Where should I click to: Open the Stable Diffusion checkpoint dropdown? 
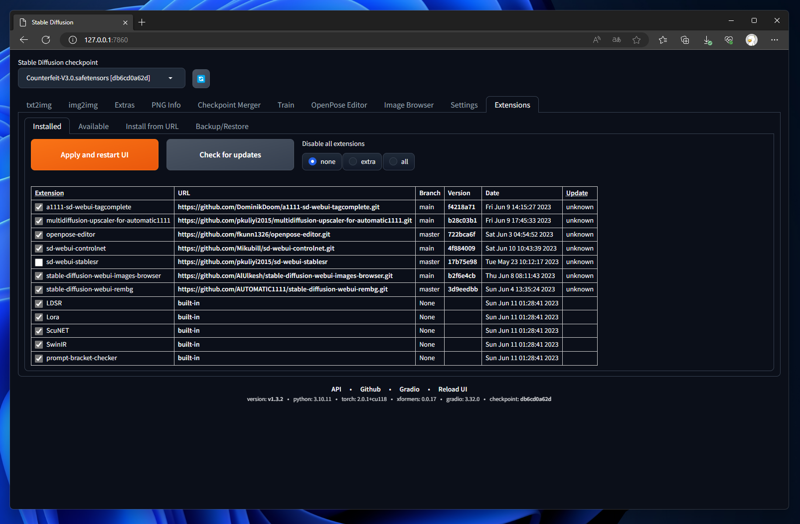(x=102, y=78)
